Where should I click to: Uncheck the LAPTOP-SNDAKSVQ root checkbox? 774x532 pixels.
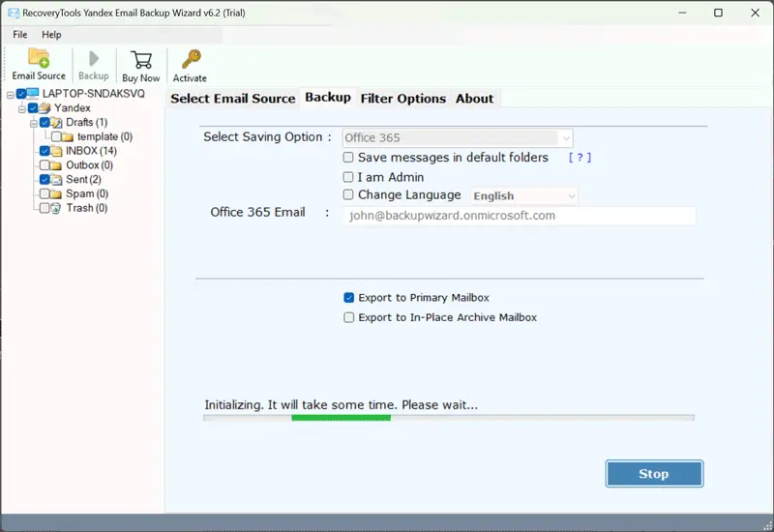[x=21, y=93]
